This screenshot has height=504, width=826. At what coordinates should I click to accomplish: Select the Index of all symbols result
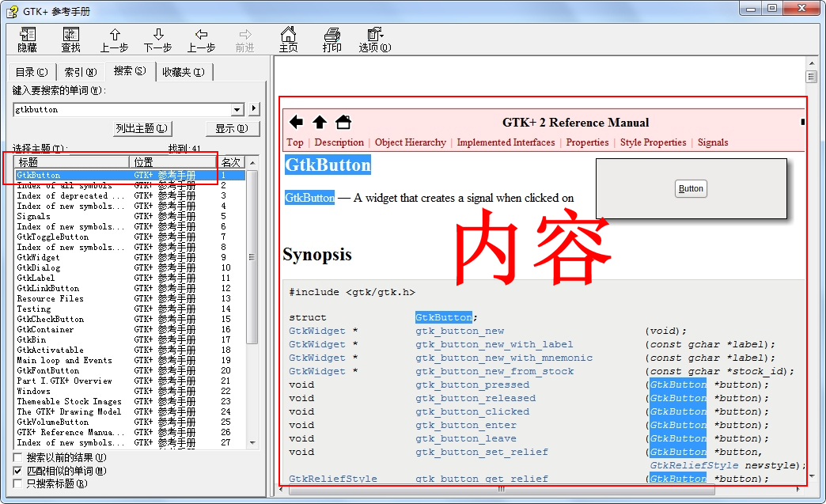click(x=130, y=185)
